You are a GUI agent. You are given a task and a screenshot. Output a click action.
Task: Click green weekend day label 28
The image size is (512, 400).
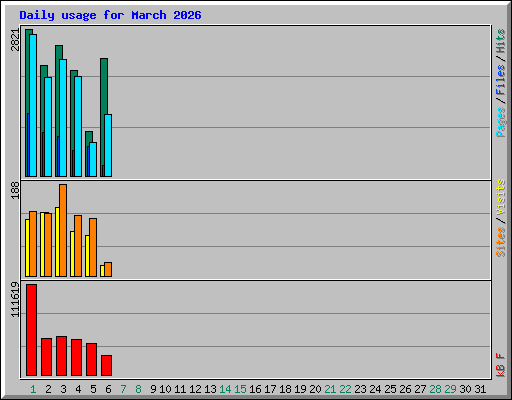(435, 389)
